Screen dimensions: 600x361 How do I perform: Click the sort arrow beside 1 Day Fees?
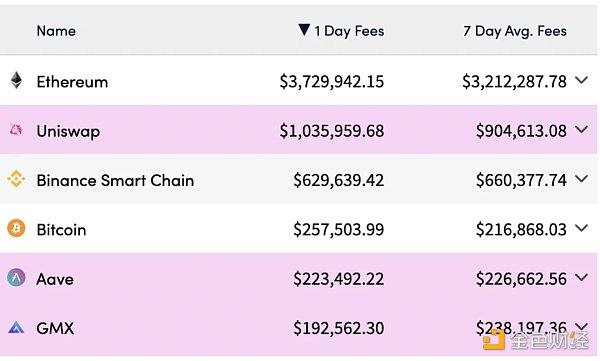(x=304, y=30)
